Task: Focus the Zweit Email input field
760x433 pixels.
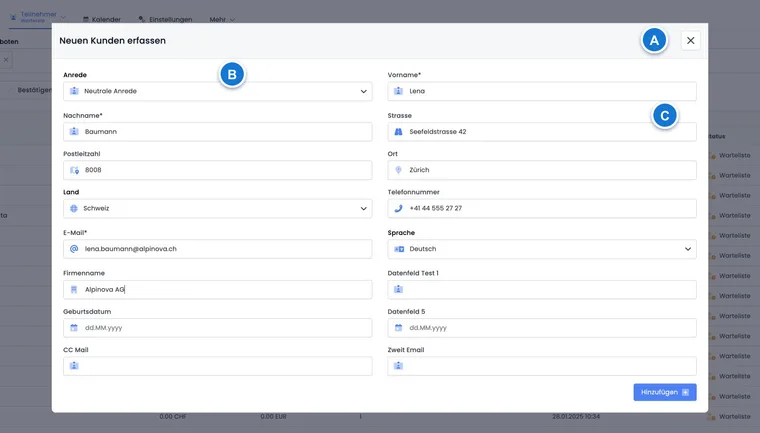Action: [542, 366]
